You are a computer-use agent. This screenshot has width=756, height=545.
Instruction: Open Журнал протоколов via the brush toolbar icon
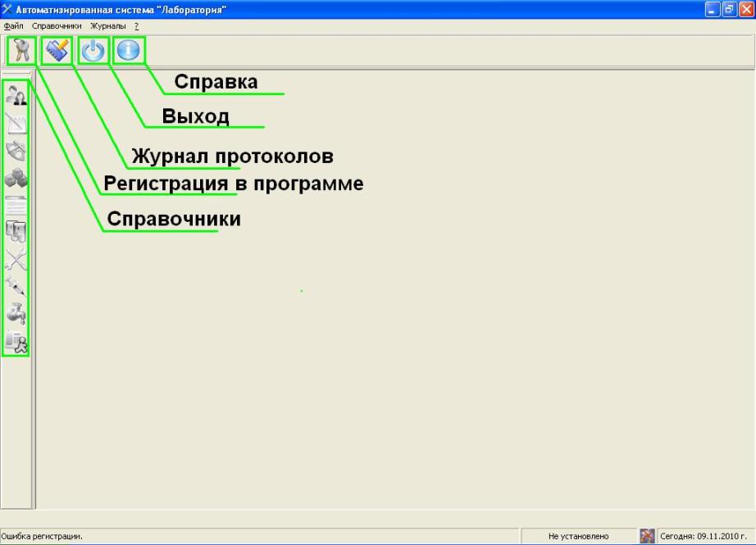pos(56,50)
